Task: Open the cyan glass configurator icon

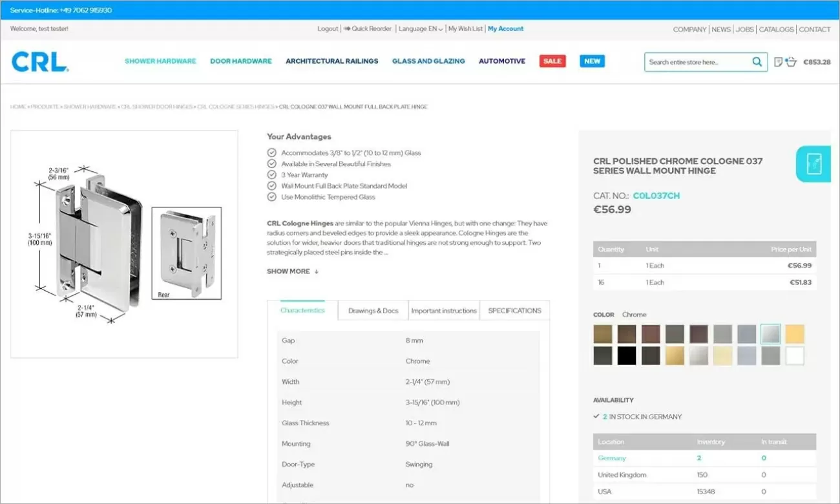Action: click(x=813, y=164)
